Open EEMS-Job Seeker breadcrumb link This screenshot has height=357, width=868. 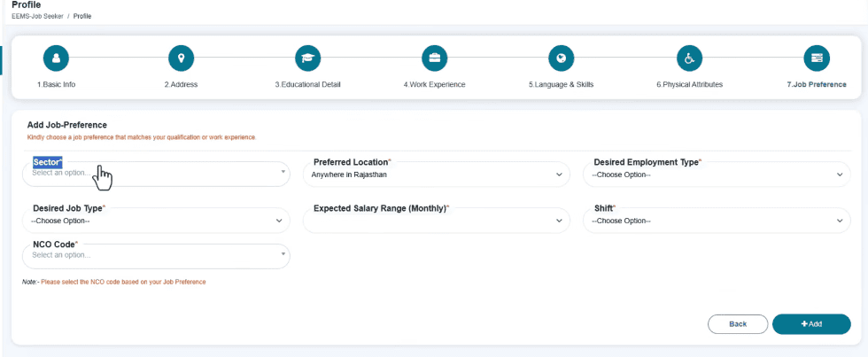point(36,17)
